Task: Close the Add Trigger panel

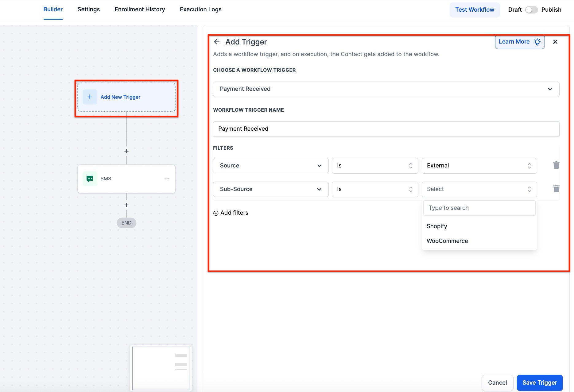Action: (x=555, y=42)
